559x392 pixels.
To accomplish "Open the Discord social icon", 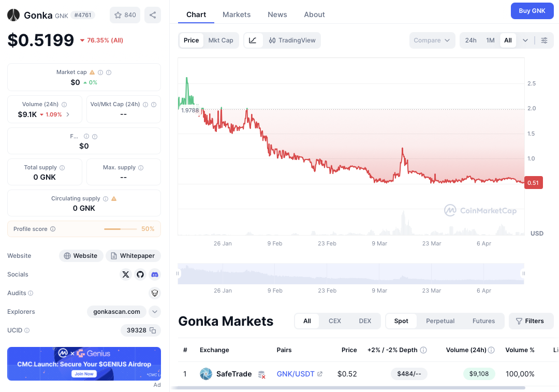I will tap(154, 274).
